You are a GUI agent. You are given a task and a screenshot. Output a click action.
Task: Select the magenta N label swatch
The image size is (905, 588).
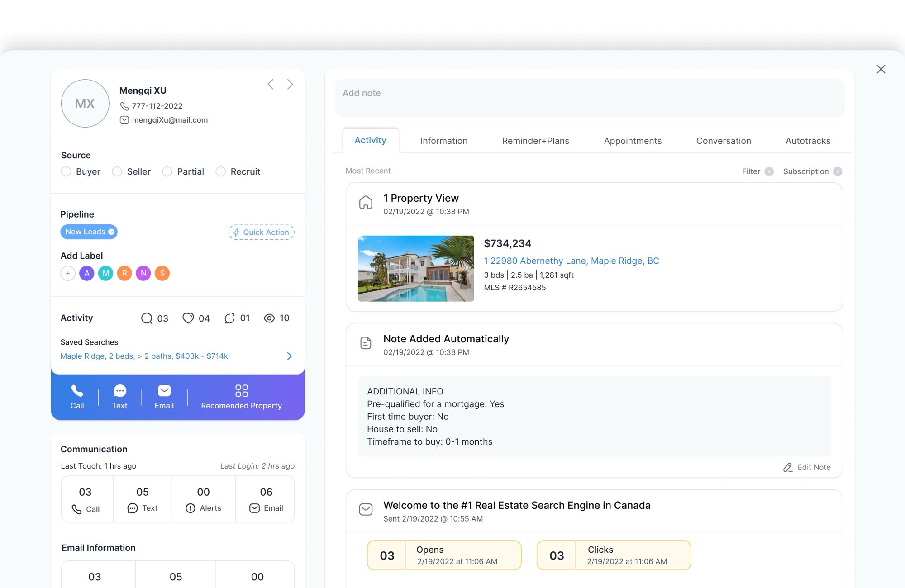143,273
